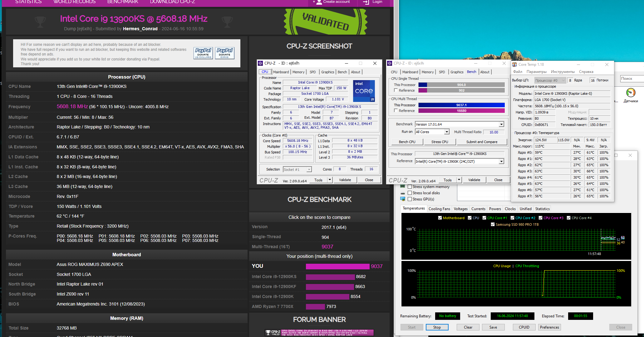Check the Stress GPU(s) option
The width and height of the screenshot is (644, 337).
[x=410, y=199]
